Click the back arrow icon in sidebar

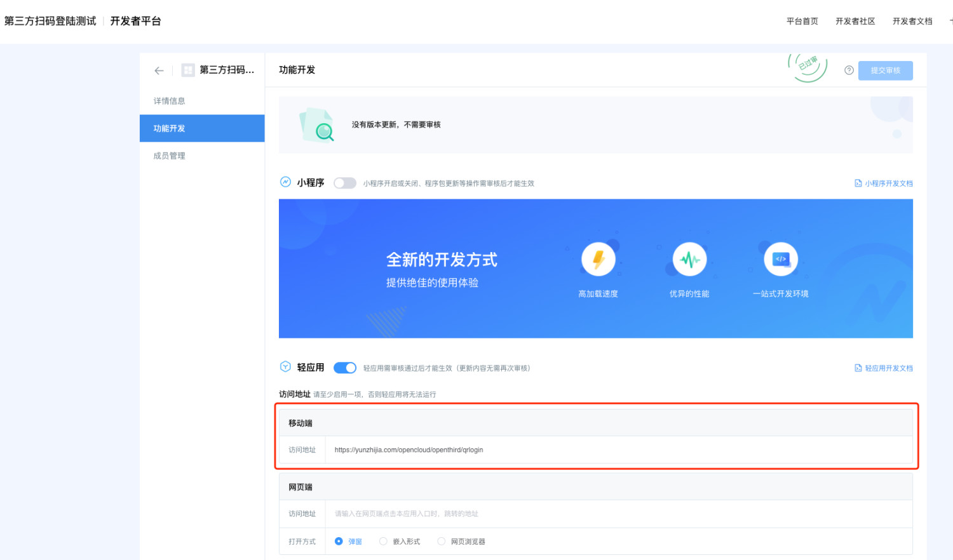tap(159, 70)
